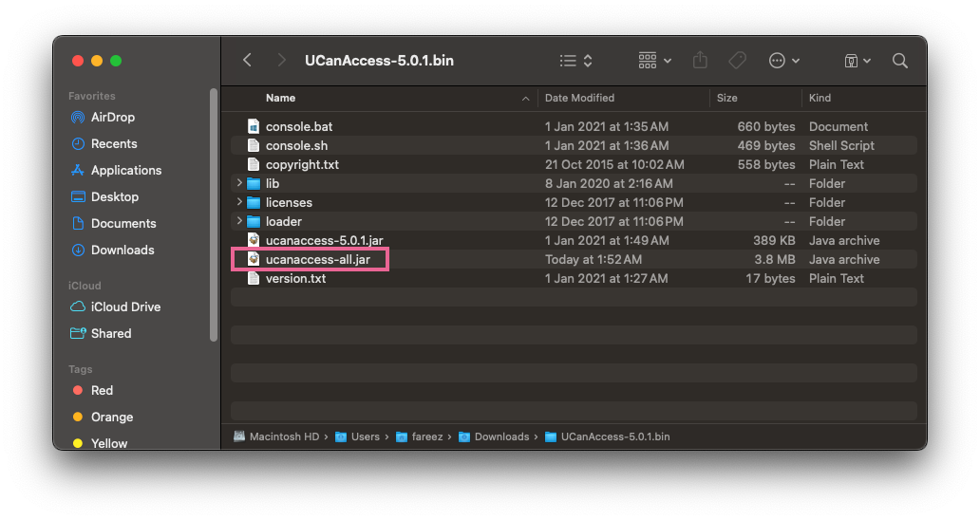Click the Today at 1:52 AM date

tap(594, 259)
